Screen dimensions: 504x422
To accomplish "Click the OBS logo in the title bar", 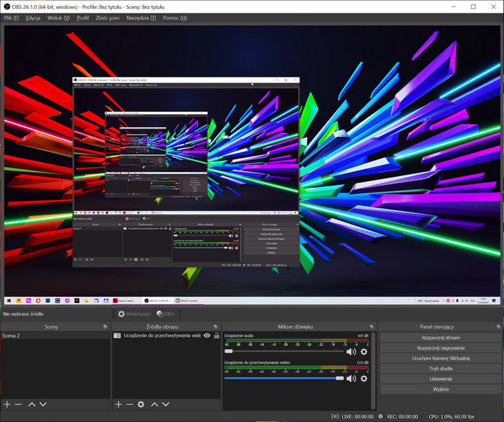I will pyautogui.click(x=7, y=7).
